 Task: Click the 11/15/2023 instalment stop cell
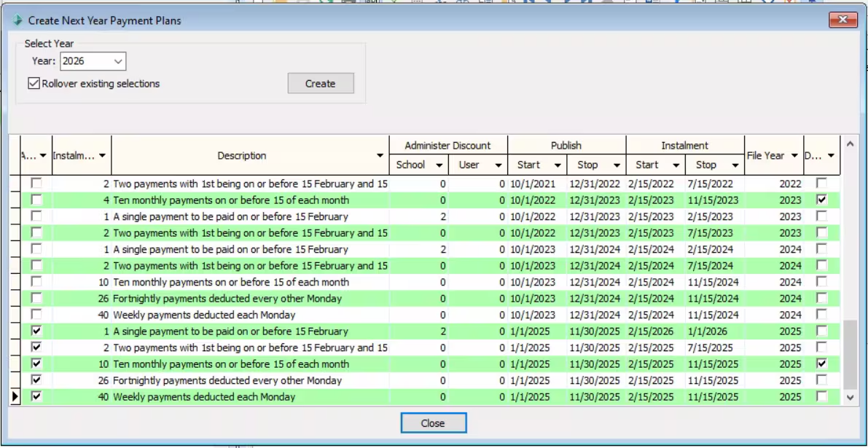pos(715,200)
